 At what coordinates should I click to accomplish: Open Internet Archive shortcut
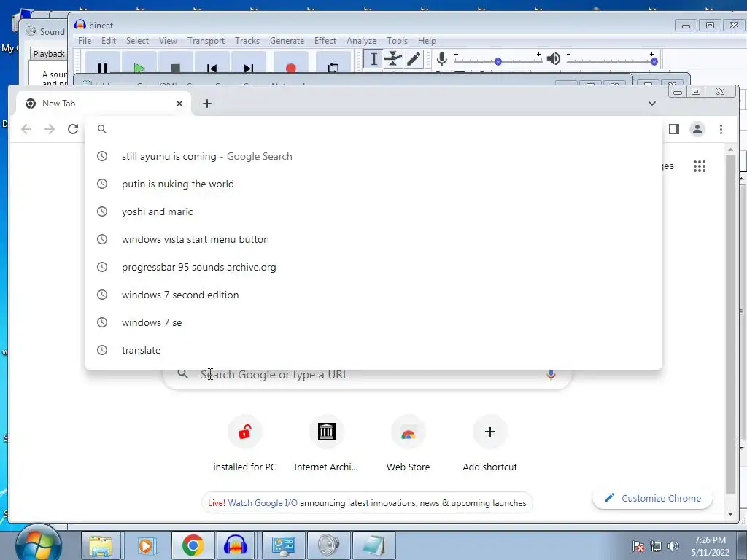click(326, 444)
